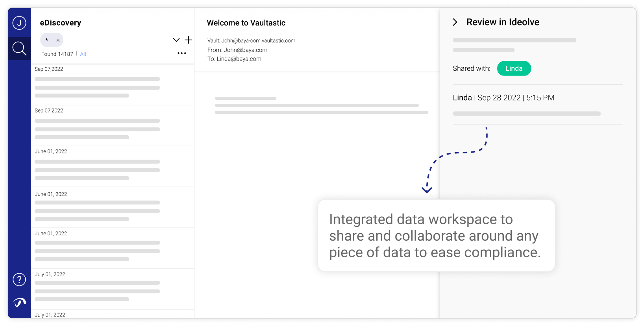Click the gray progress placeholder bar under Linda's comment

tap(527, 113)
